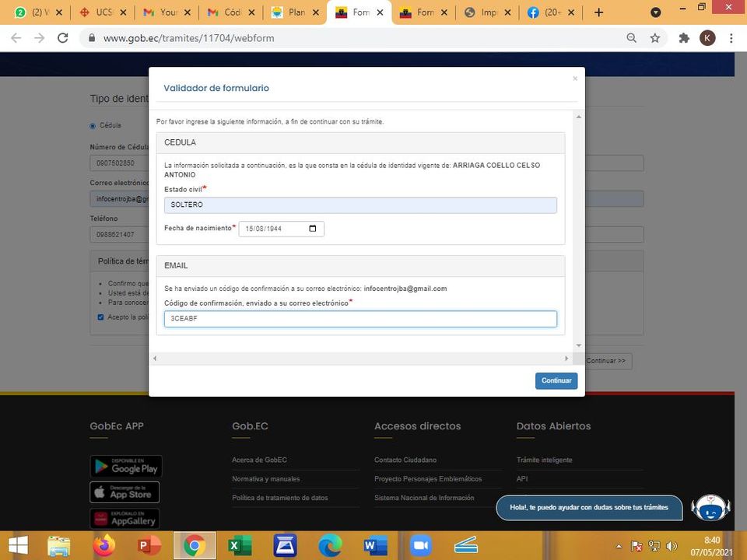Launch Zoom from the taskbar
This screenshot has height=560, width=747.
421,546
